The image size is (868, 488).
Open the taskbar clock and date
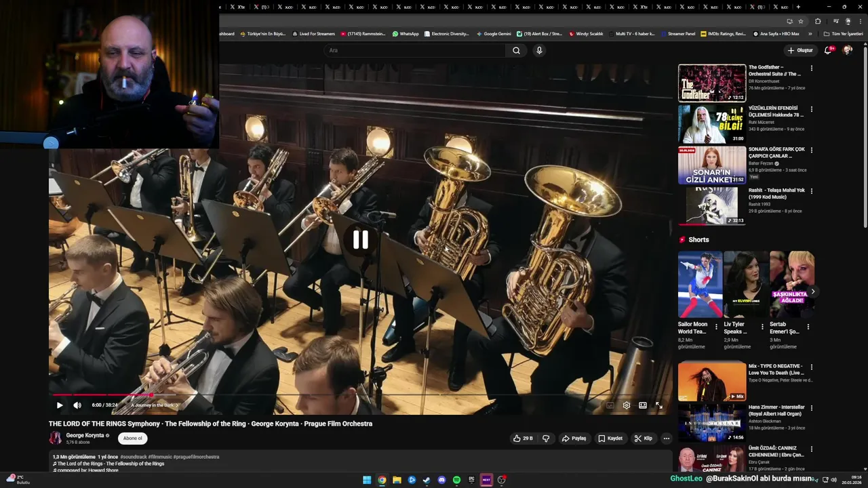853,480
